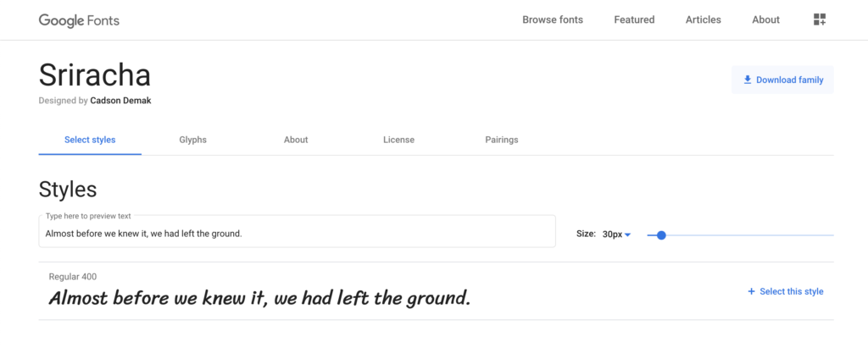The image size is (868, 353).
Task: Open the Featured navigation item
Action: [x=634, y=19]
